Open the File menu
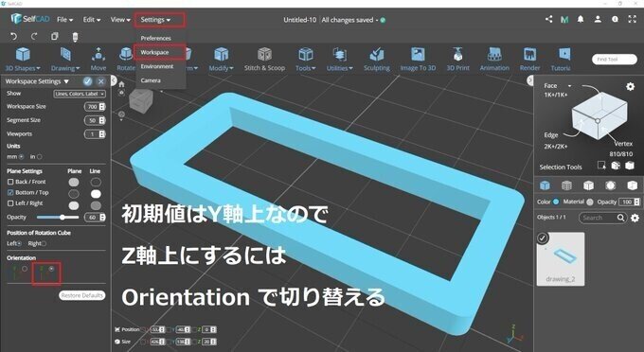Viewport: 644px width, 352px height. (65, 19)
